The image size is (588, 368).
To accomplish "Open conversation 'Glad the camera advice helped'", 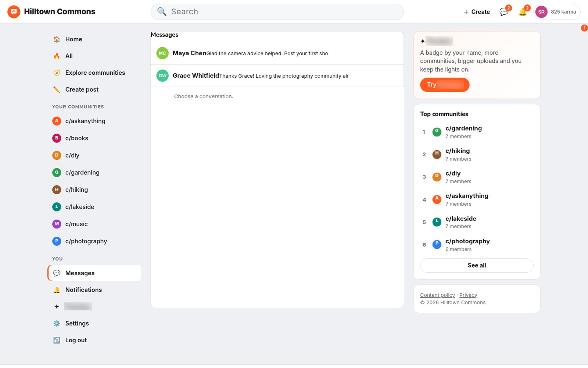I will [277, 53].
